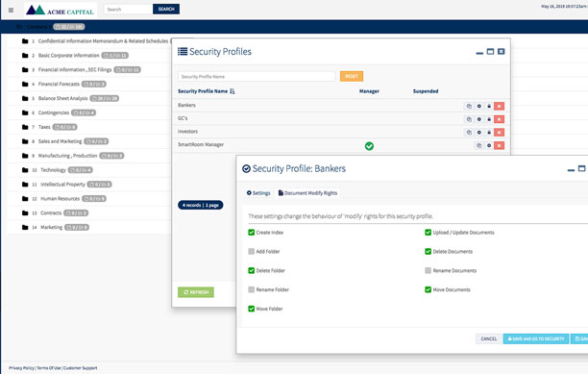Enable the Rename Documents checkbox
The height and width of the screenshot is (374, 588).
428,270
